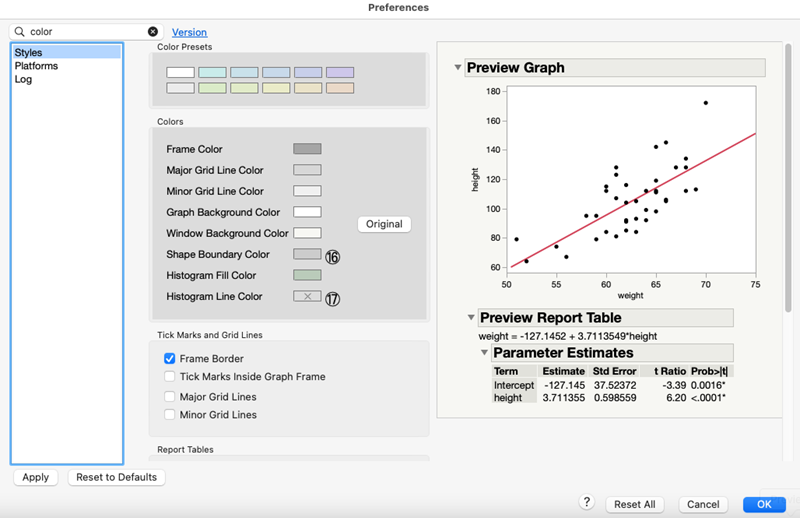Toggle the Frame Border checkbox
This screenshot has width=800, height=518.
tap(170, 358)
